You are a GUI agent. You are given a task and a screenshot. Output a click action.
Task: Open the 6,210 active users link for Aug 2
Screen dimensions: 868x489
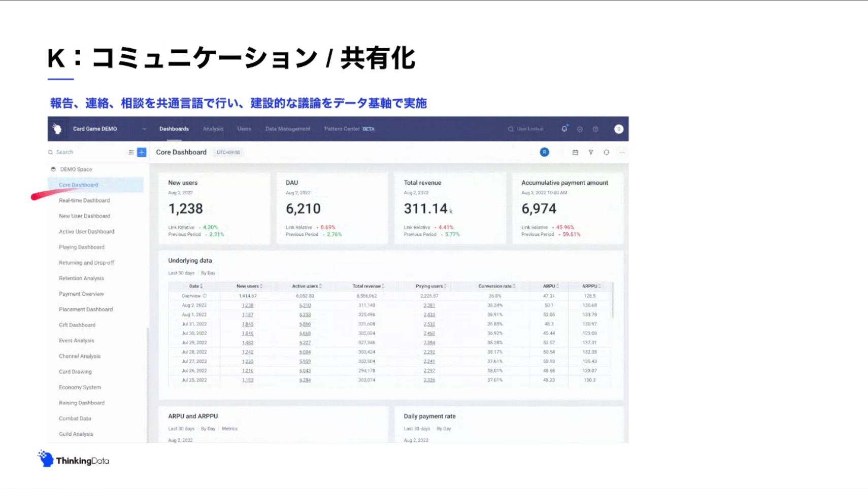click(305, 305)
